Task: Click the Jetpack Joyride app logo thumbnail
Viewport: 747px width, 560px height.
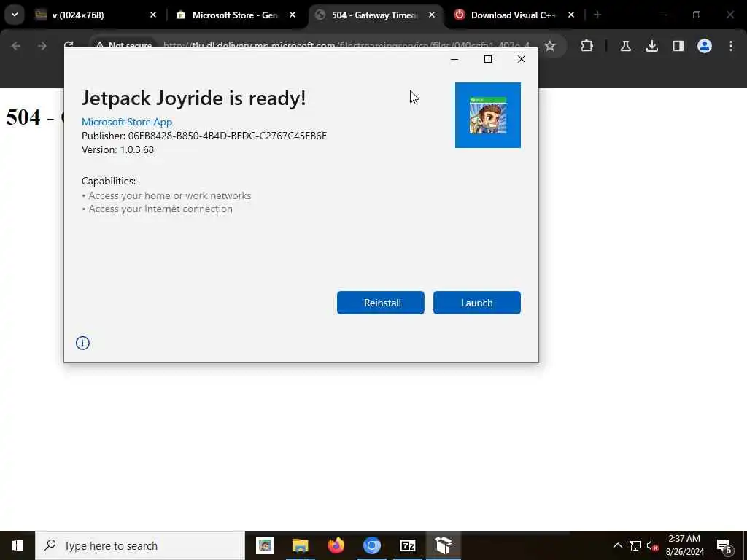Action: 488,115
